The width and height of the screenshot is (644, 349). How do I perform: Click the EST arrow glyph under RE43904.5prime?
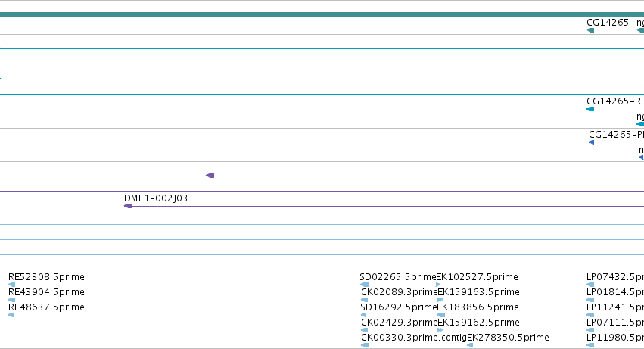click(x=11, y=300)
